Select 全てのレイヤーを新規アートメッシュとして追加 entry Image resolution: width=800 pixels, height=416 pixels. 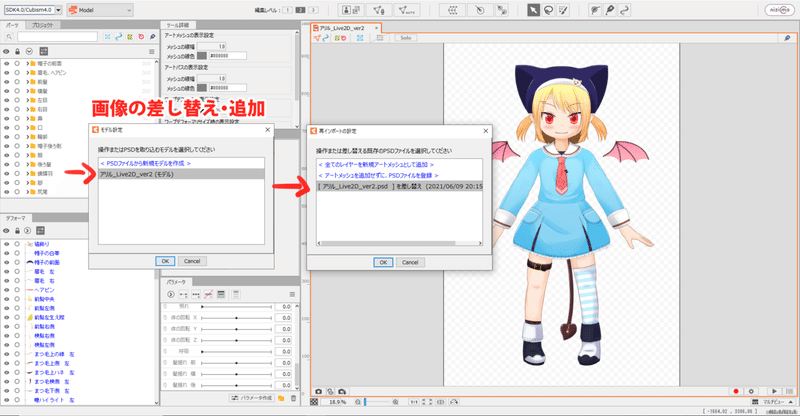pyautogui.click(x=376, y=165)
